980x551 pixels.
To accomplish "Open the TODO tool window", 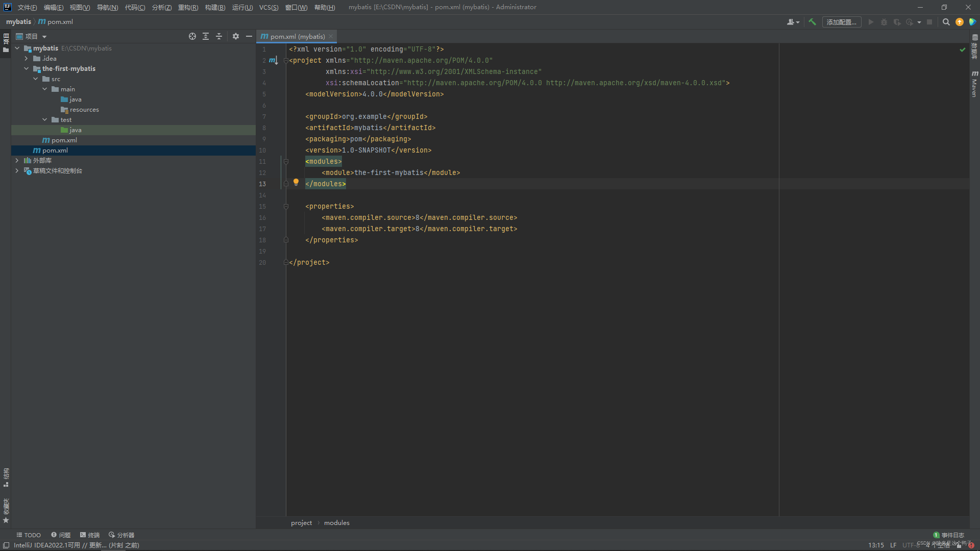I will coord(29,535).
